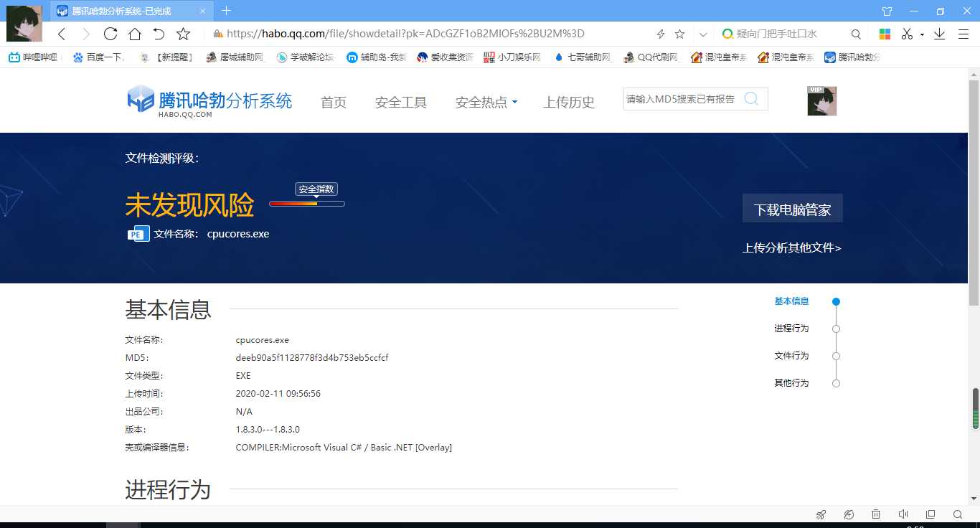Click the PE file type icon
Image resolution: width=980 pixels, height=528 pixels.
tap(138, 233)
